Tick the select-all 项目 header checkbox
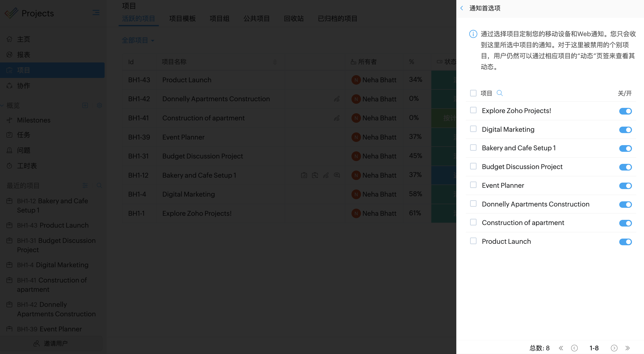 coord(473,93)
